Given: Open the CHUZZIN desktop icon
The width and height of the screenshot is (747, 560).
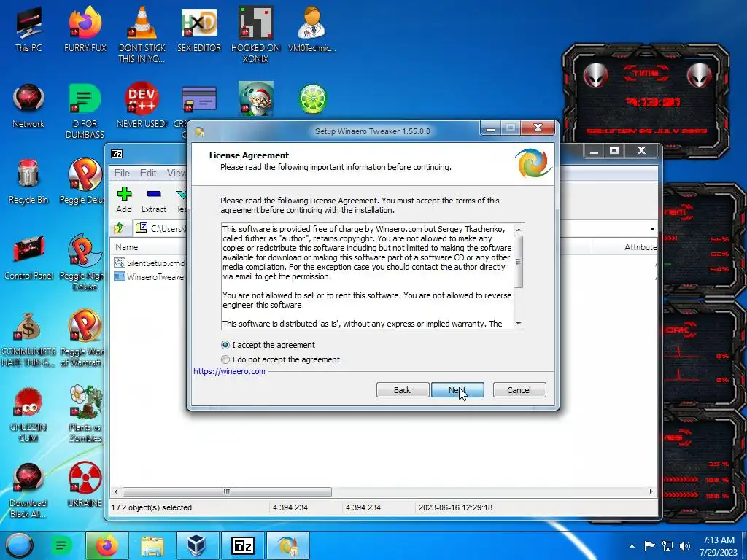Looking at the screenshot, I should coord(28,414).
